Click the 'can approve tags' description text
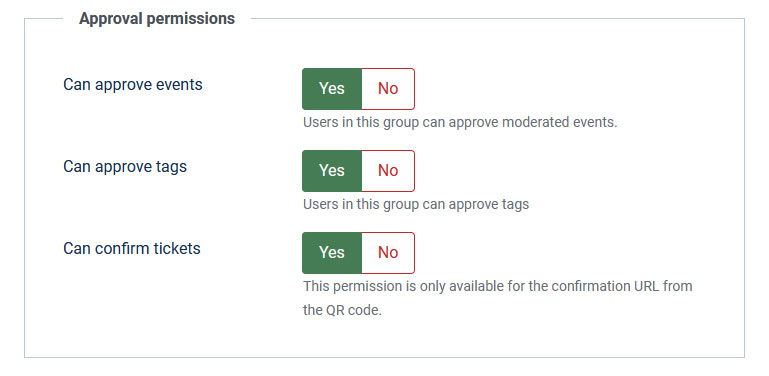 (416, 204)
